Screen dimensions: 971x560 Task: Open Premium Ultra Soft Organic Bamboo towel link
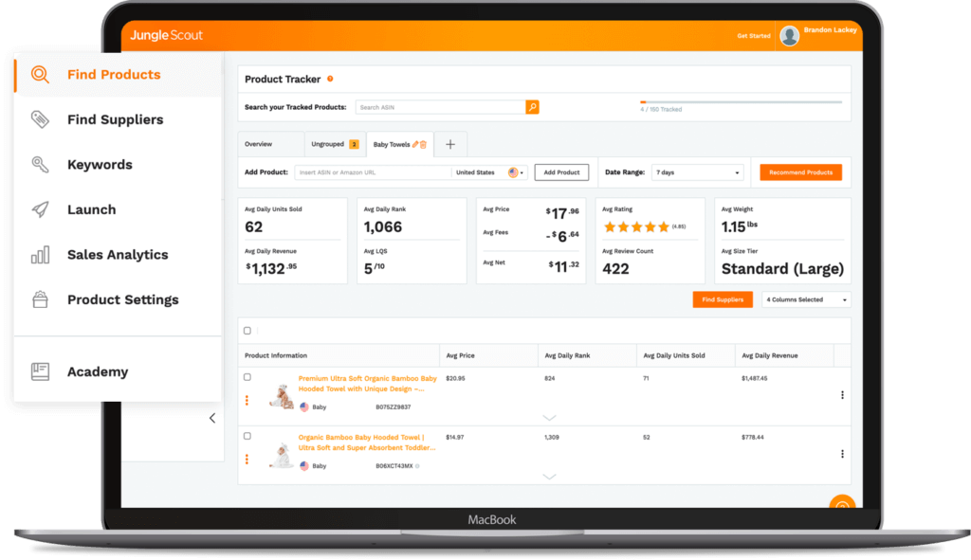(x=368, y=384)
